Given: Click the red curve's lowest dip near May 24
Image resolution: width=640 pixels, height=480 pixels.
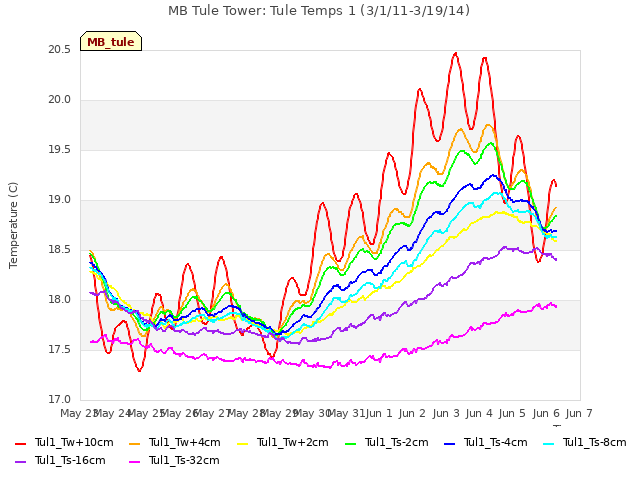Looking at the screenshot, I should pyautogui.click(x=140, y=370).
